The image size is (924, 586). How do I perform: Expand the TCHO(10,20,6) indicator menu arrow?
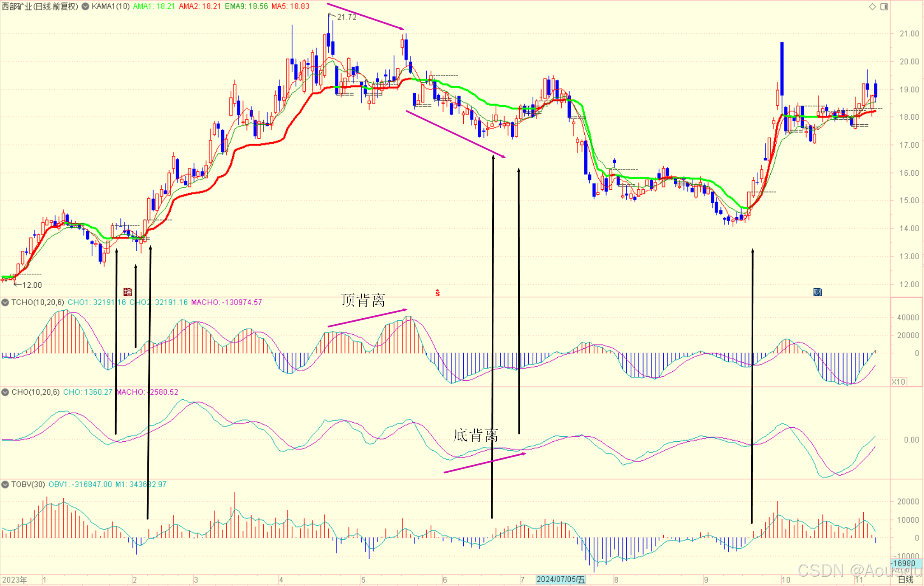pos(5,302)
